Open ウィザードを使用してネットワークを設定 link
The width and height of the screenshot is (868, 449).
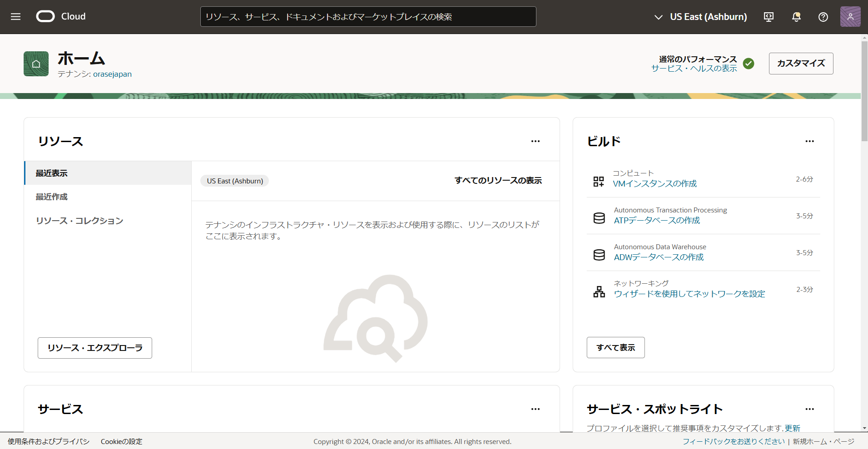click(x=689, y=294)
